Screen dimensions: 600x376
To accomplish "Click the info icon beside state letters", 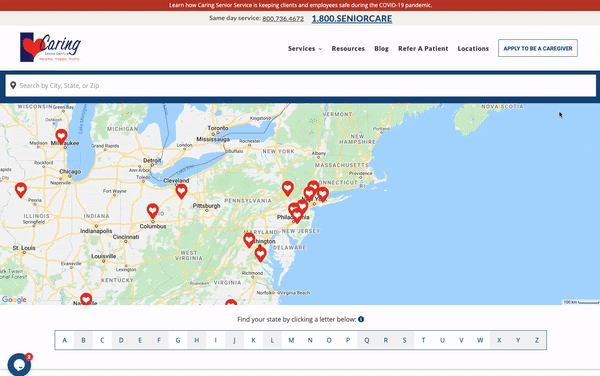I will (361, 319).
